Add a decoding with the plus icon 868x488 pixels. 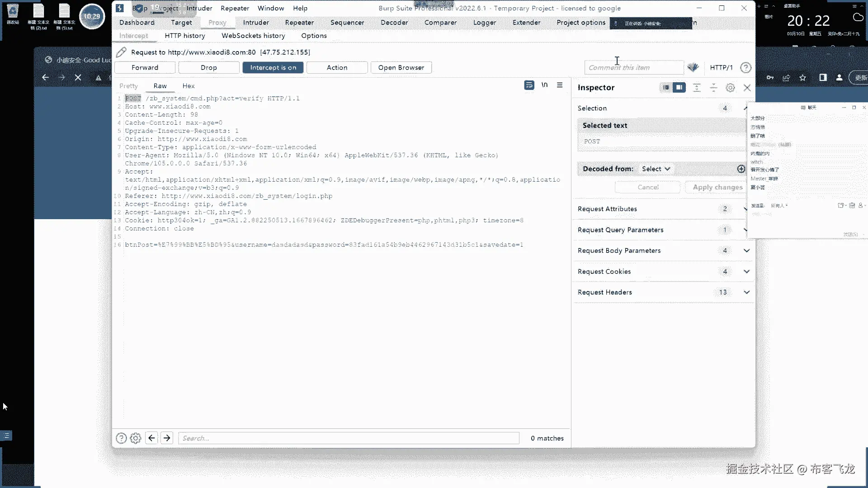tap(741, 169)
